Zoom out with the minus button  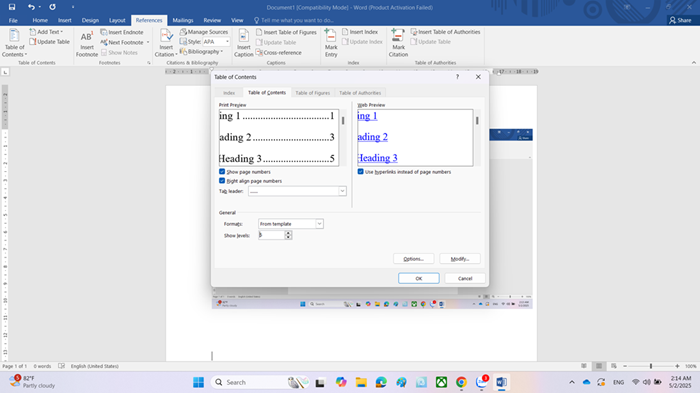(x=625, y=366)
